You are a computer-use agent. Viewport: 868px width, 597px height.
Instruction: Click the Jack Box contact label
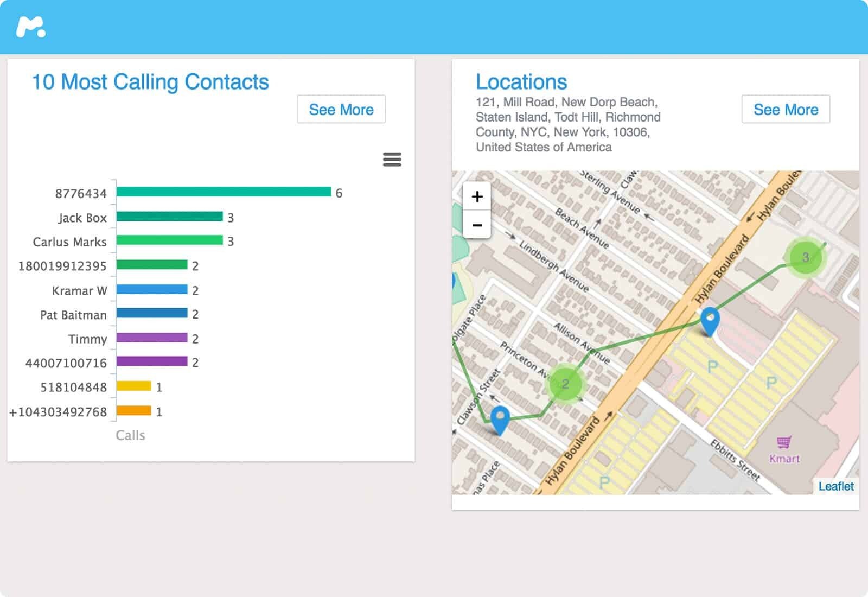pos(81,217)
